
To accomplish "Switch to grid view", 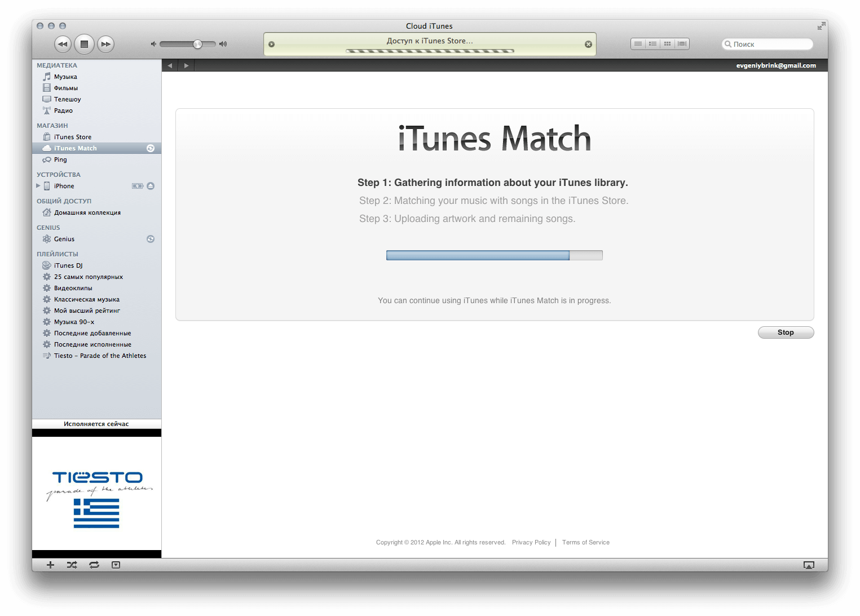I will 667,44.
